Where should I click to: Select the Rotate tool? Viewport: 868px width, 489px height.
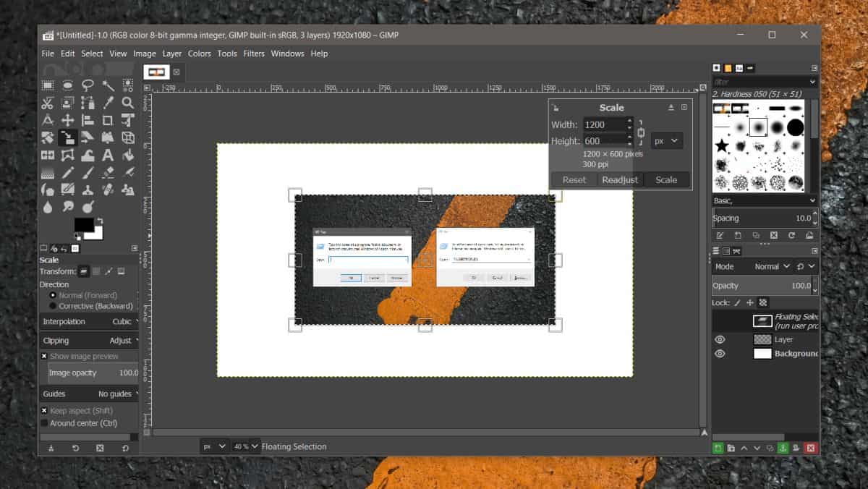pyautogui.click(x=48, y=137)
